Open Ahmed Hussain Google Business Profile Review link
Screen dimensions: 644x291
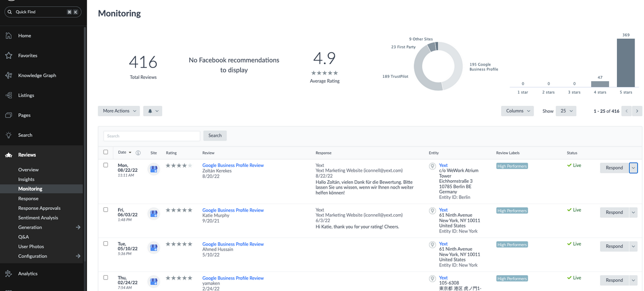233,244
